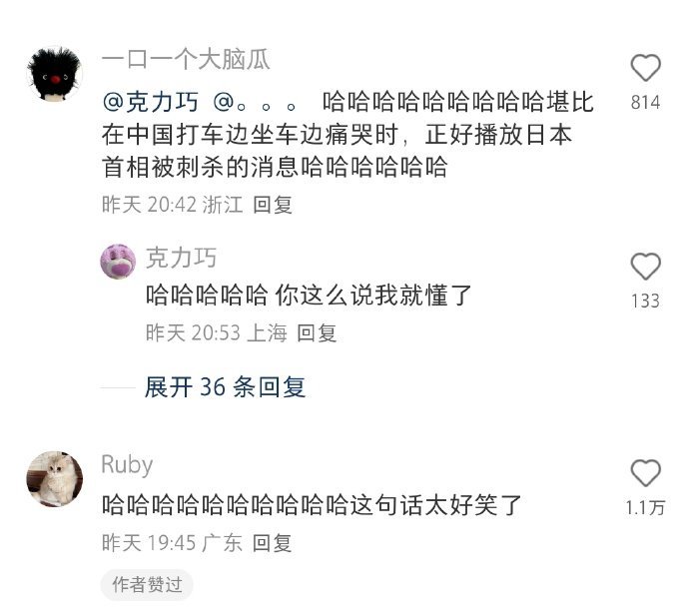
Task: Like the comment by 一口一个大脑瓜
Action: coord(645,68)
